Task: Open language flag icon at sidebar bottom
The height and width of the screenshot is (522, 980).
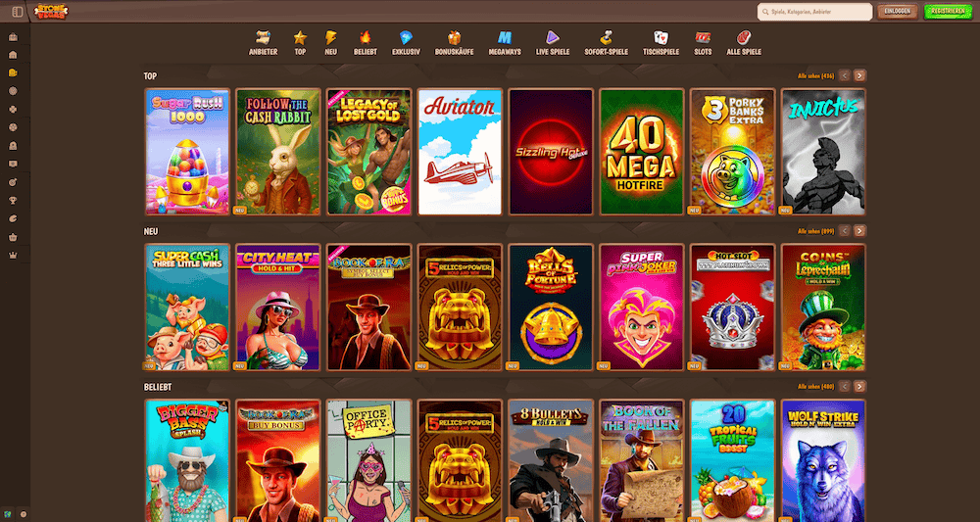Action: click(x=8, y=514)
